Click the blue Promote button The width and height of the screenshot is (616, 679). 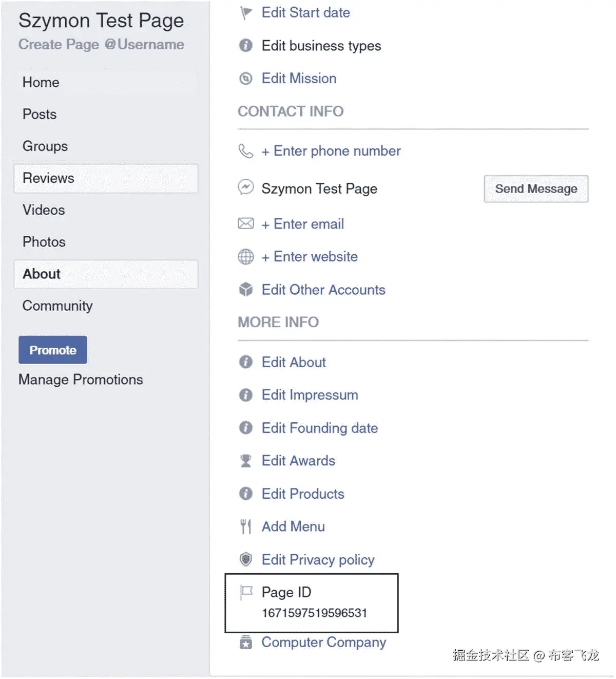coord(53,350)
